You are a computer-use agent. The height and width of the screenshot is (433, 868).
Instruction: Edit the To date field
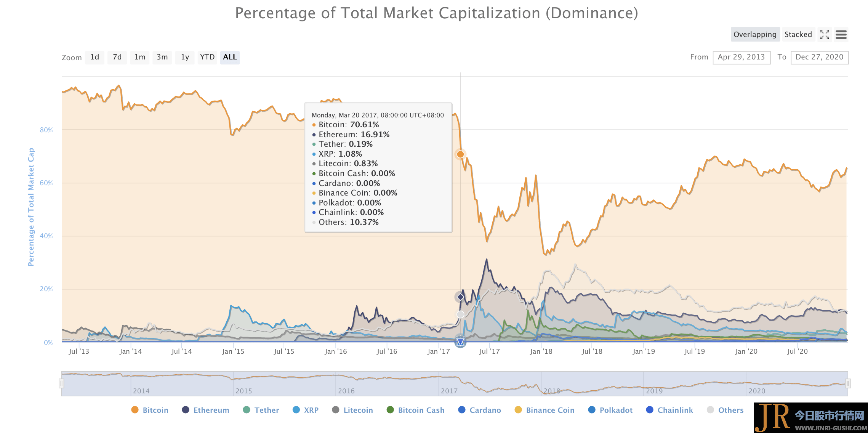819,58
